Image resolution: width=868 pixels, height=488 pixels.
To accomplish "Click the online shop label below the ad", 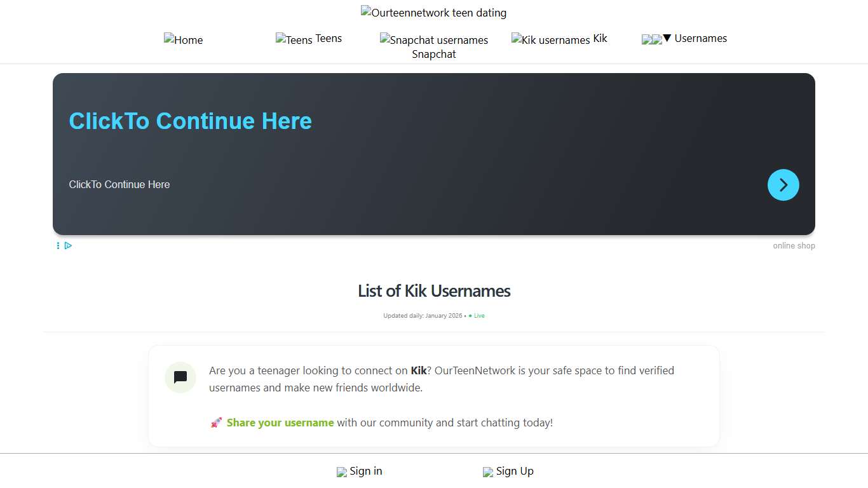I will [794, 245].
